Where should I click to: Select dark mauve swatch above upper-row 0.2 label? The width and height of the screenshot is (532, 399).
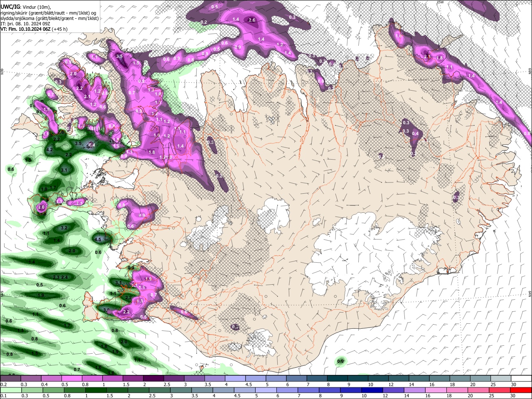click(10, 379)
